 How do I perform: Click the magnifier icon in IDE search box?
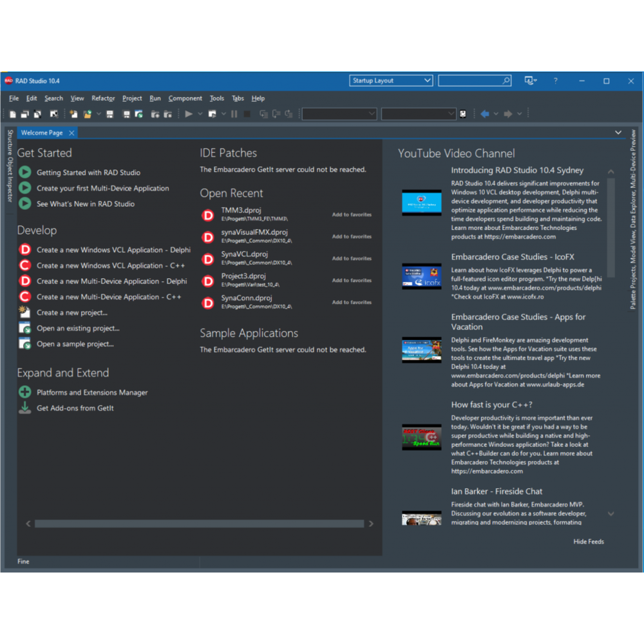click(x=506, y=81)
